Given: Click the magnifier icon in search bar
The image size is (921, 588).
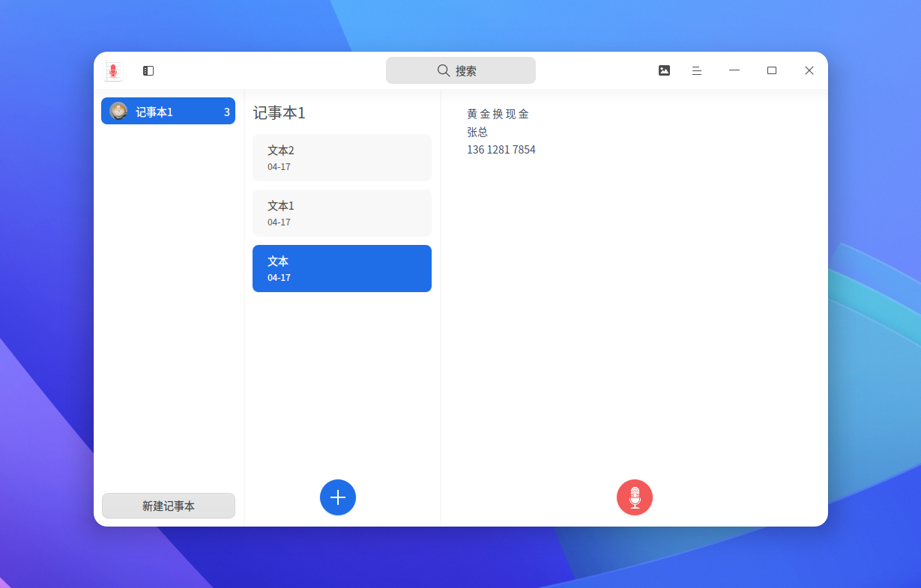Looking at the screenshot, I should (444, 71).
